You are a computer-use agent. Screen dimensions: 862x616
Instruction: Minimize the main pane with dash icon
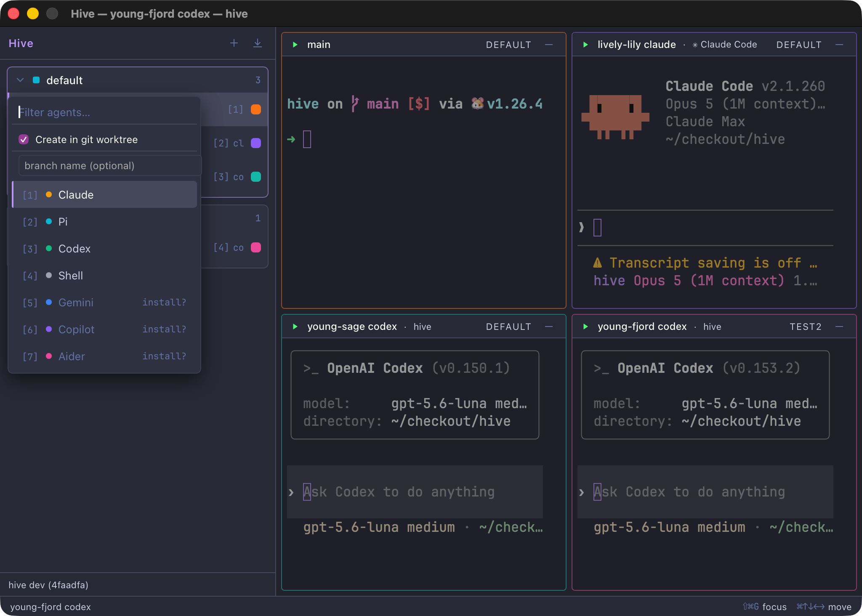[549, 45]
